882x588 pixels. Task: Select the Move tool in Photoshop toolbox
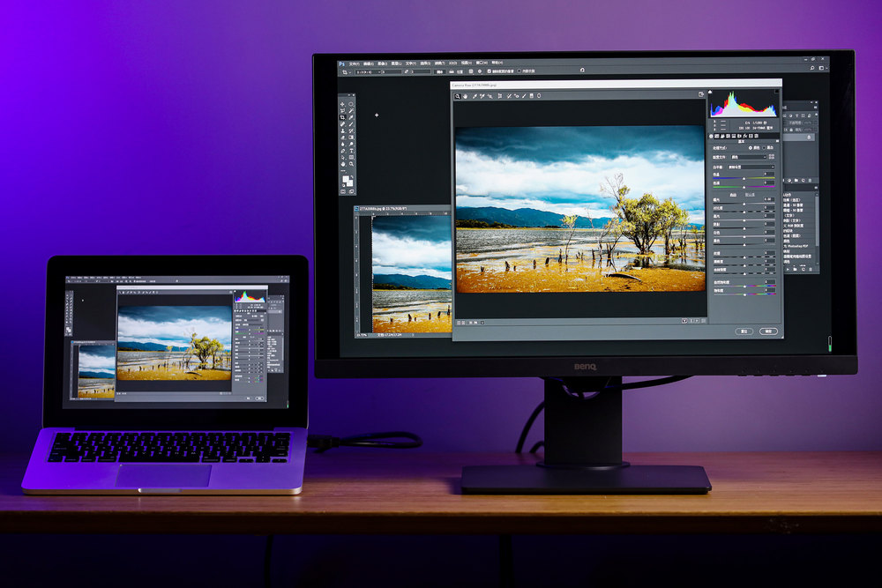click(342, 104)
